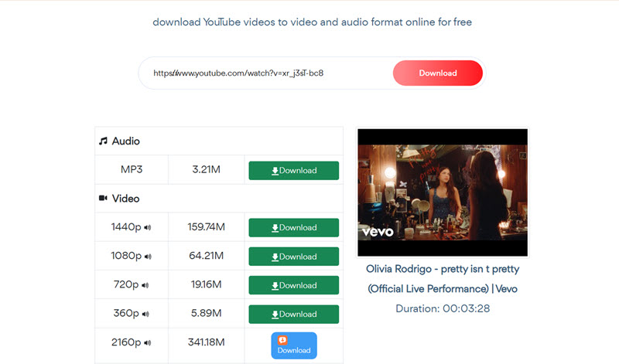Select the 5.89M file size cell
The height and width of the screenshot is (364, 619).
coord(206,313)
